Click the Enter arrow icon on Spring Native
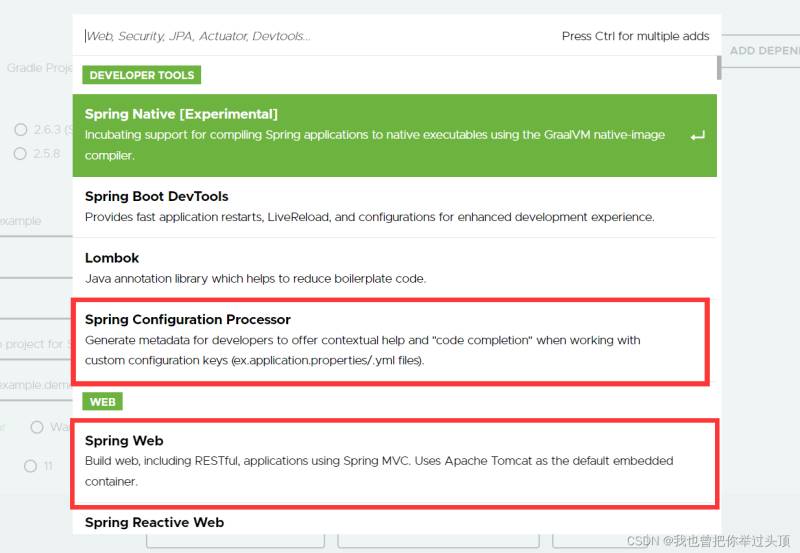 697,136
